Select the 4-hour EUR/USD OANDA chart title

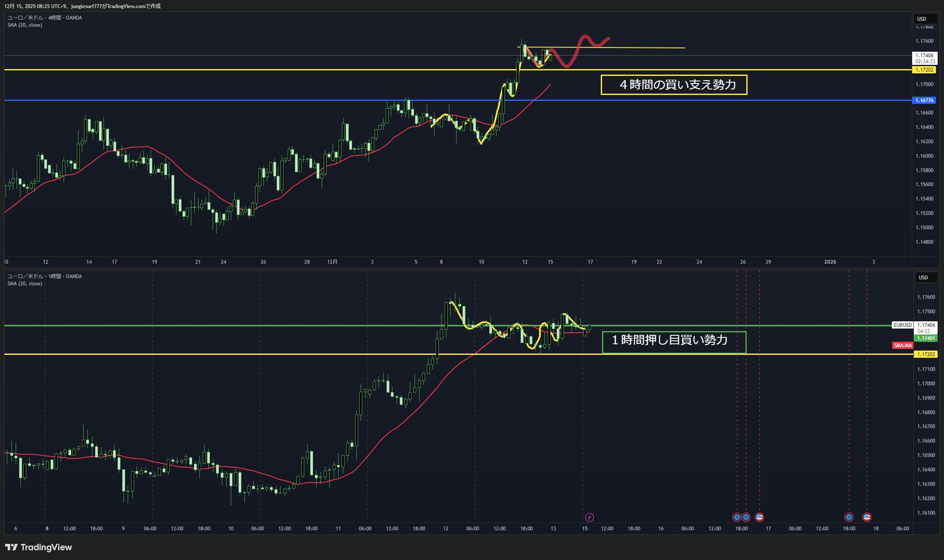[45, 18]
